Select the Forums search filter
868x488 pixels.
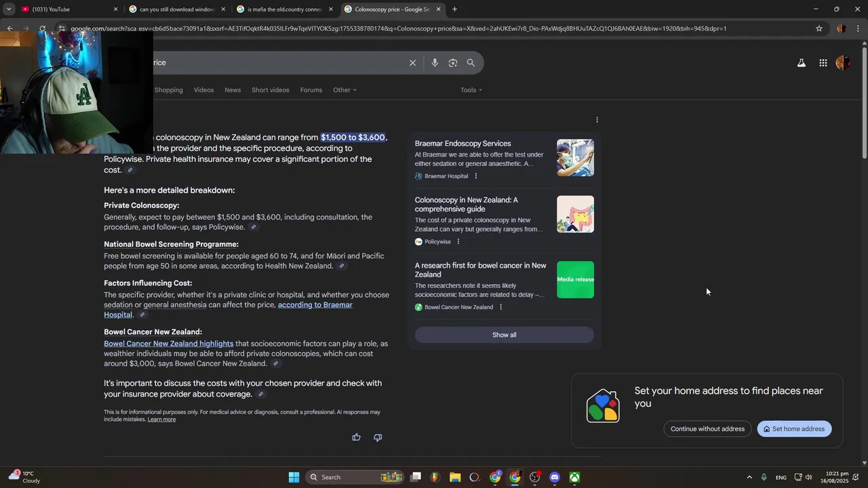pos(311,90)
